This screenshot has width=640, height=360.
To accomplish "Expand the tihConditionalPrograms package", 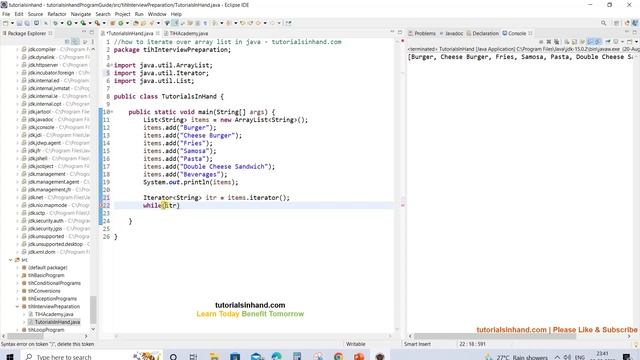I will [x=18, y=283].
